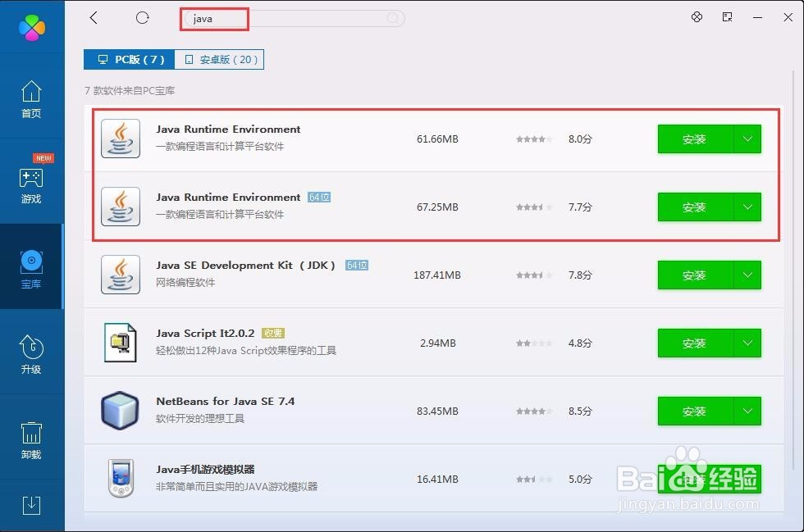Click the 64位 tag on JDK
The height and width of the screenshot is (532, 804).
click(x=356, y=266)
